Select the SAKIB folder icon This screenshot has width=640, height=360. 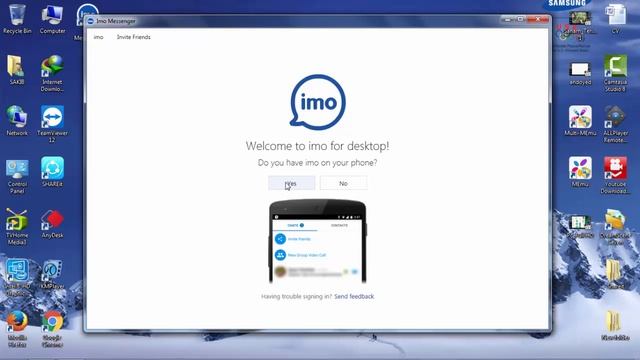(x=17, y=70)
